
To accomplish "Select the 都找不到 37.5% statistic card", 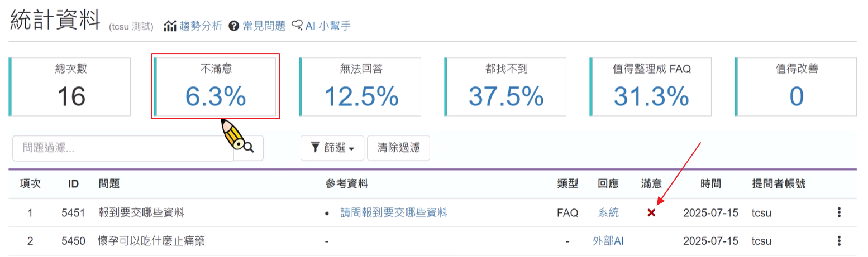I will coord(507,86).
